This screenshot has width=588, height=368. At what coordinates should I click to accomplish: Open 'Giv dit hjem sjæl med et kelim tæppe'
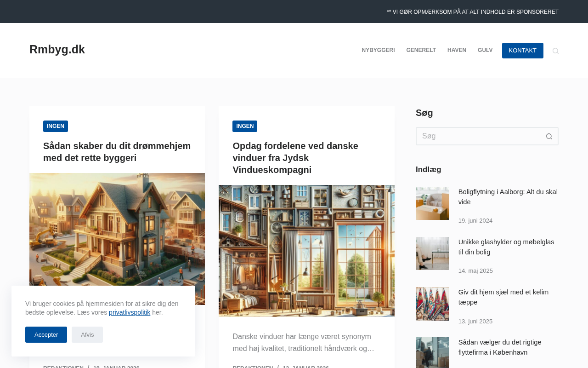[503, 297]
